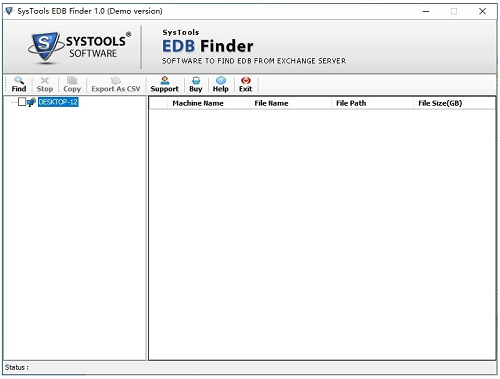Expand the DESKTOP-12 tree branch line
Image resolution: width=500 pixels, height=379 pixels.
pyautogui.click(x=14, y=102)
